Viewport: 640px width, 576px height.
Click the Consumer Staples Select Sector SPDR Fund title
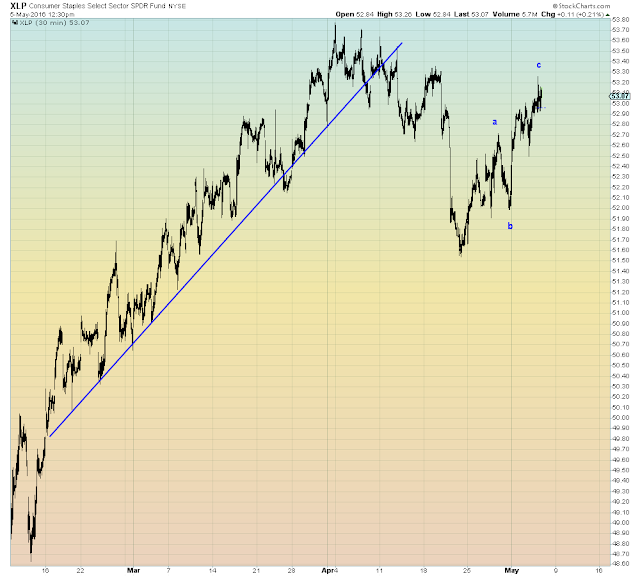point(97,6)
